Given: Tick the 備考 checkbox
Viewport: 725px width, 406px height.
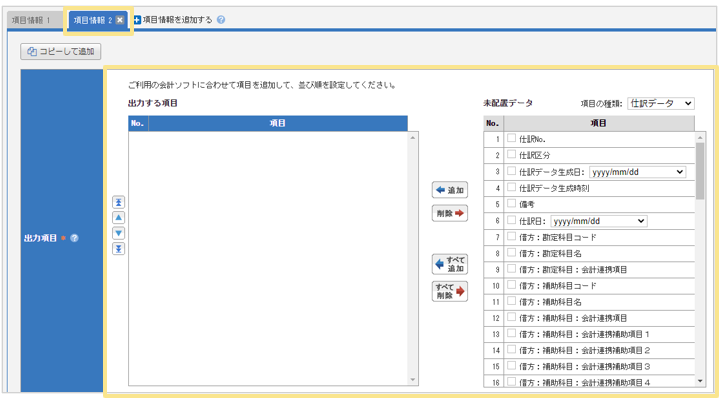Looking at the screenshot, I should click(512, 204).
